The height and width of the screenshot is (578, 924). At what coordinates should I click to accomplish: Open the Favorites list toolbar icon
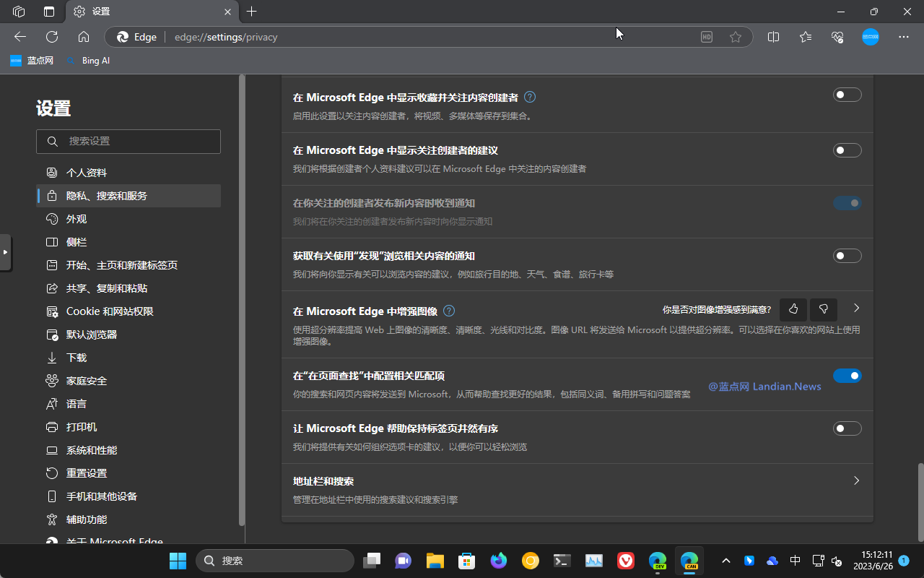tap(806, 37)
